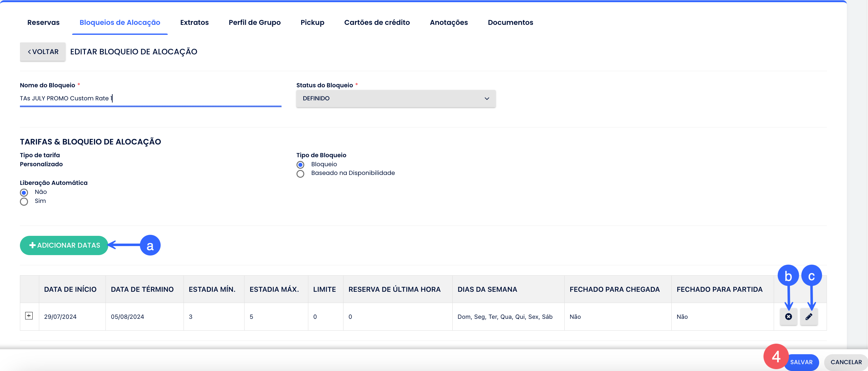
Task: Set Liberação Automática to Não
Action: click(x=24, y=193)
